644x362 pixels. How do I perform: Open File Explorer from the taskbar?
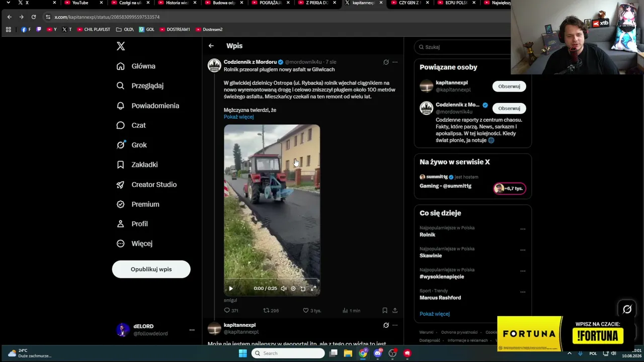(348, 353)
